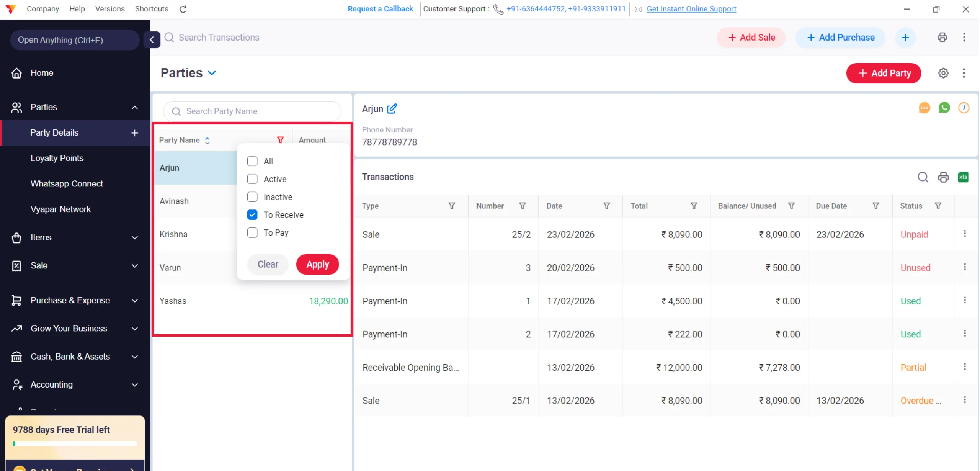
Task: Click the edit pencil next to Arjun
Action: (x=392, y=109)
